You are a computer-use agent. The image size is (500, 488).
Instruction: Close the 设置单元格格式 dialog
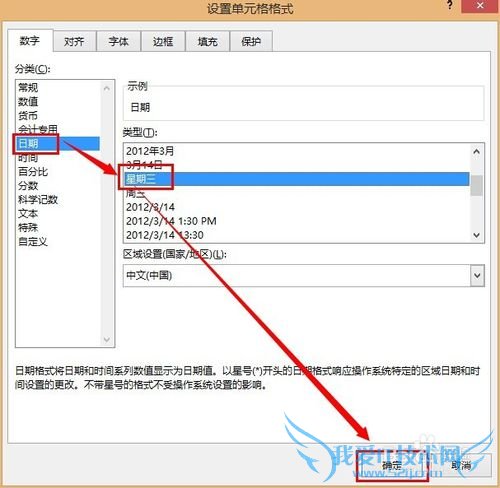pyautogui.click(x=480, y=6)
